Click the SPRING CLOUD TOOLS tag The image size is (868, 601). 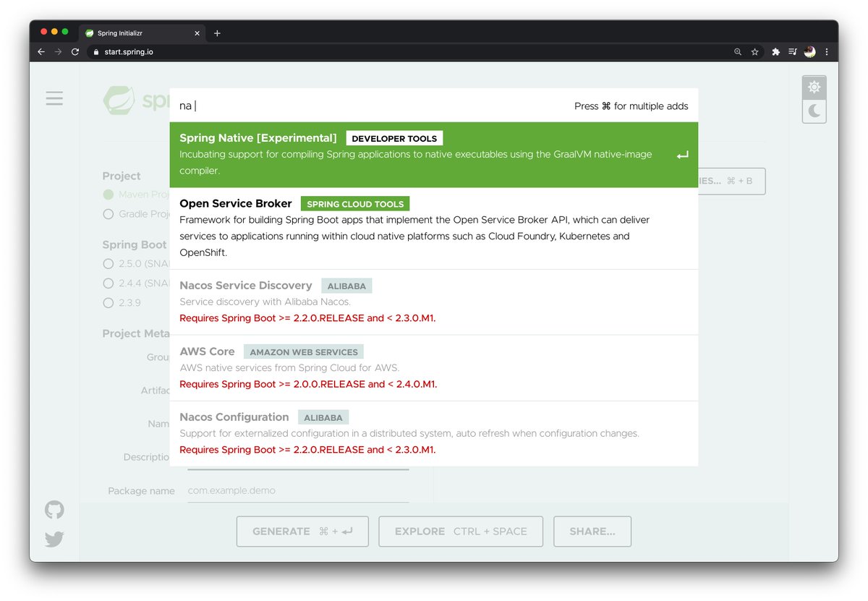coord(355,204)
